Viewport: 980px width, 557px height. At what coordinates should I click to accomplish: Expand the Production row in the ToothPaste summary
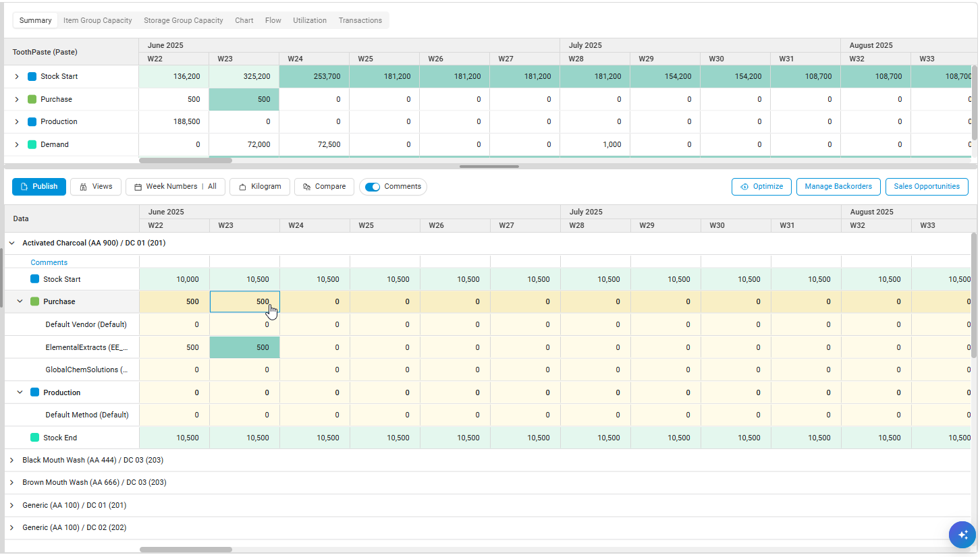coord(17,121)
